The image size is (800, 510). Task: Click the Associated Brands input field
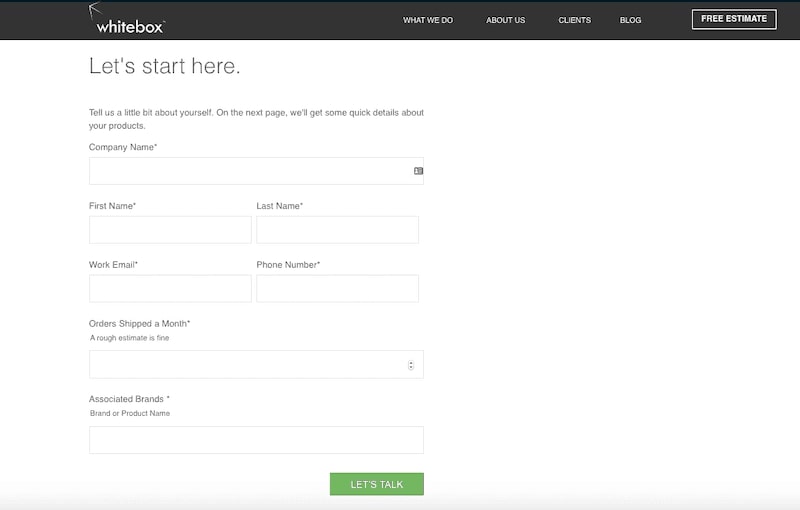(256, 440)
